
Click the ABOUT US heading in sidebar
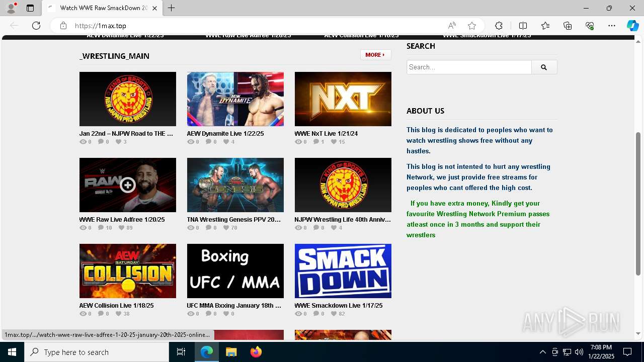(x=426, y=111)
